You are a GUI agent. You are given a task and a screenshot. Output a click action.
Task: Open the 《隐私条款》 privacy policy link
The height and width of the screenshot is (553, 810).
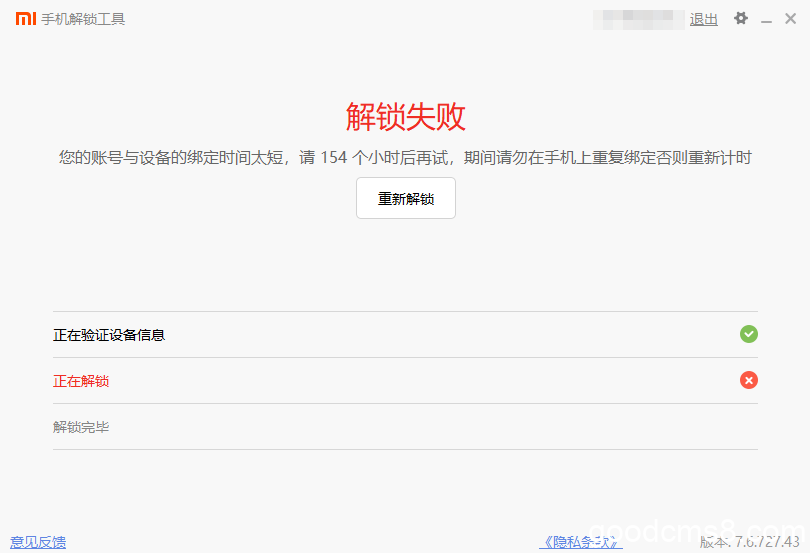pyautogui.click(x=581, y=542)
